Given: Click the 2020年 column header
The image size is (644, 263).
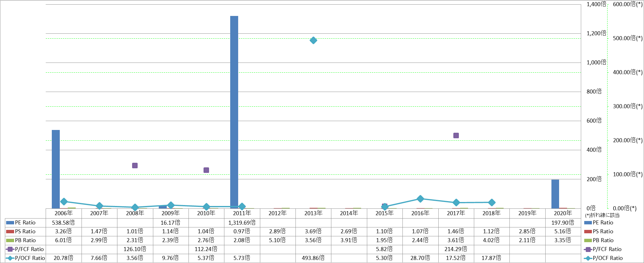Looking at the screenshot, I should click(x=563, y=213).
